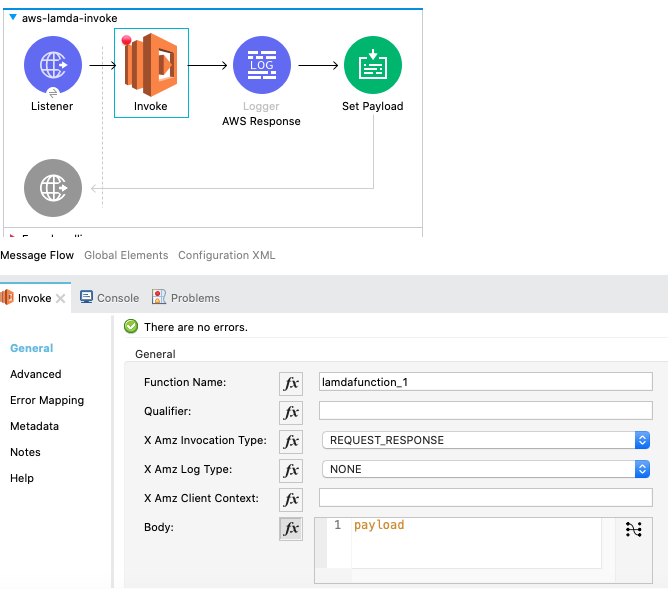Close the Invoke properties tab
Image resolution: width=668 pixels, height=589 pixels.
pyautogui.click(x=61, y=298)
